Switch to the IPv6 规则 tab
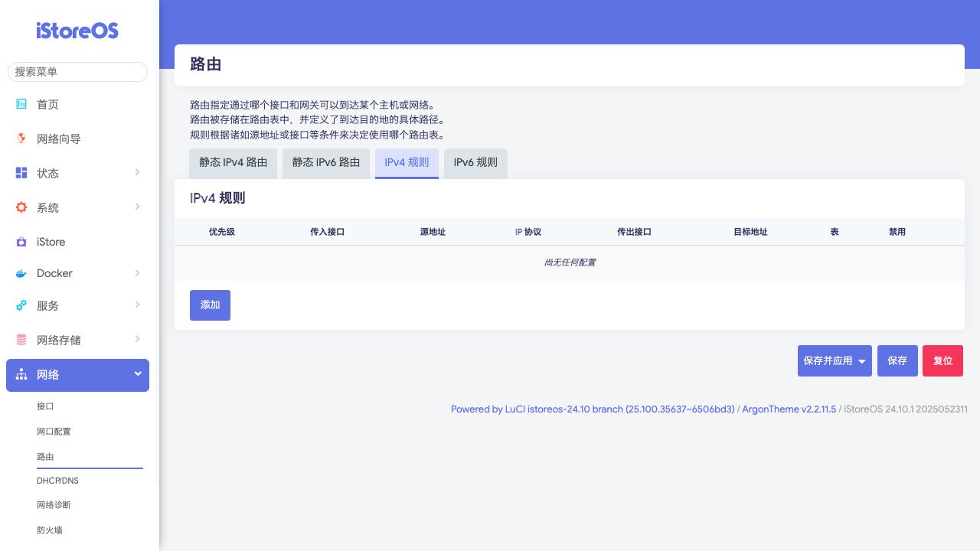This screenshot has width=980, height=551. point(475,163)
